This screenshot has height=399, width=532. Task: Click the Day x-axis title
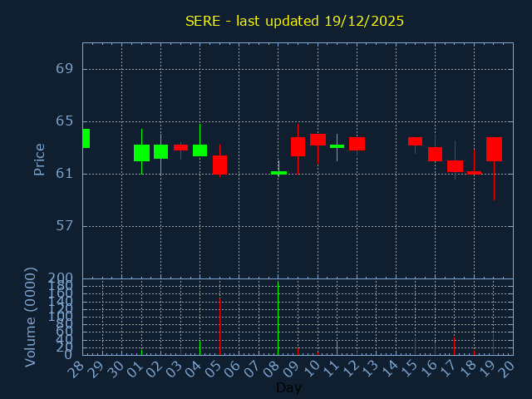(288, 387)
